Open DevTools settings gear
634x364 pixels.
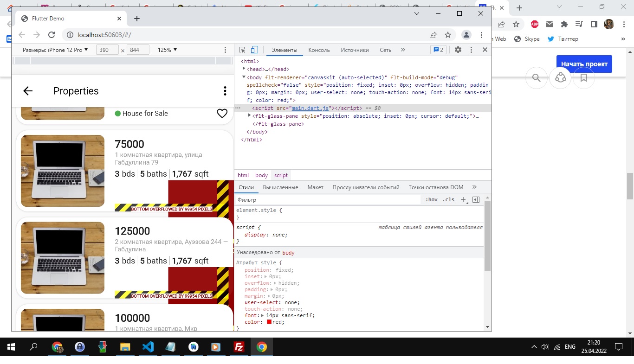pyautogui.click(x=458, y=50)
